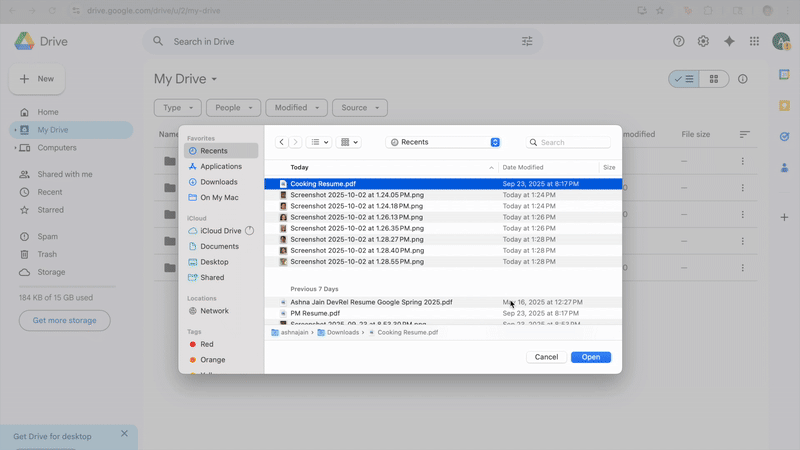Viewport: 800px width, 450px height.
Task: Click the Gemini sparkle icon
Action: (729, 41)
